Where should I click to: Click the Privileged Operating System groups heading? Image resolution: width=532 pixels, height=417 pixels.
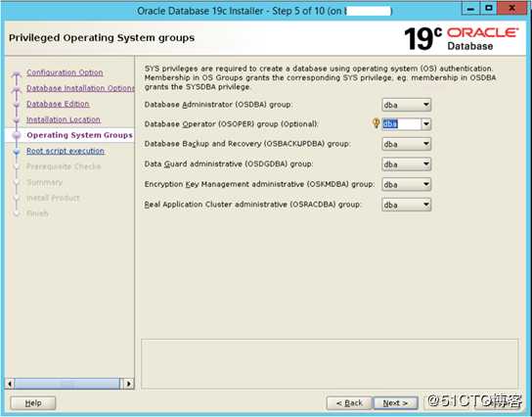pos(102,38)
